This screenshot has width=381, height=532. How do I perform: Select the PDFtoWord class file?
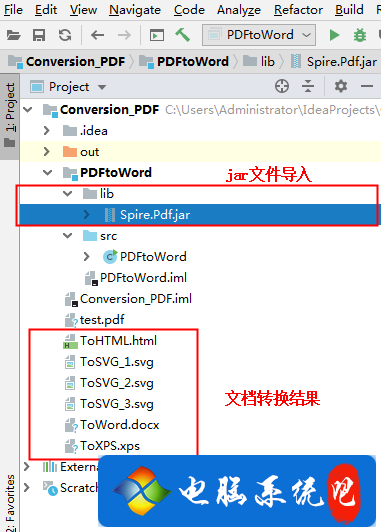tap(153, 257)
